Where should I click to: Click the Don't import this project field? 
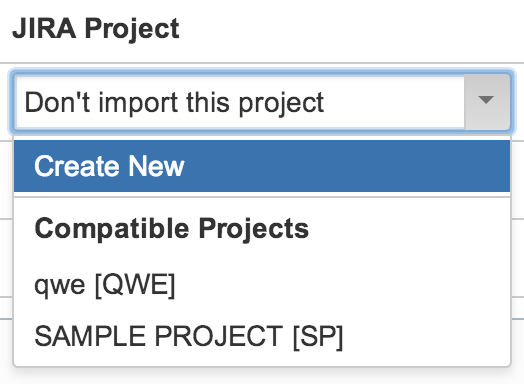(x=239, y=102)
